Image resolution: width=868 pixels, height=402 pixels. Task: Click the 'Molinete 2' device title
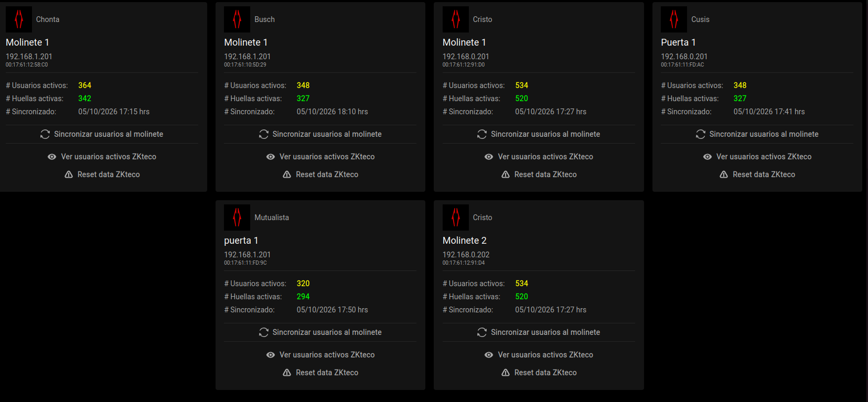(465, 241)
